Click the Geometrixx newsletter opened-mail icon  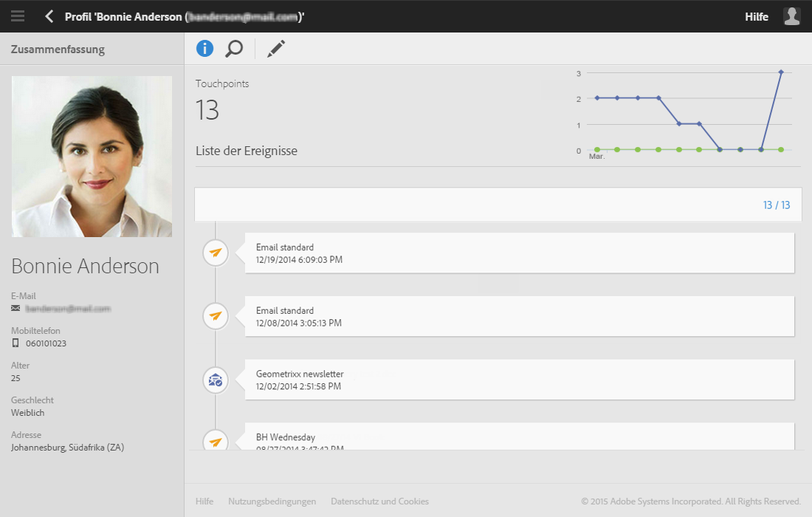pyautogui.click(x=216, y=380)
